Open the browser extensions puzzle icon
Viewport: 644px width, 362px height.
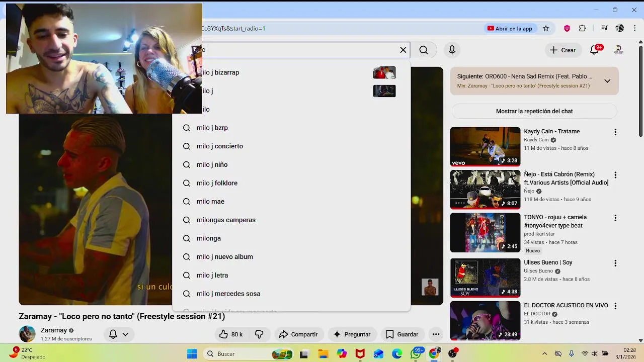(583, 28)
